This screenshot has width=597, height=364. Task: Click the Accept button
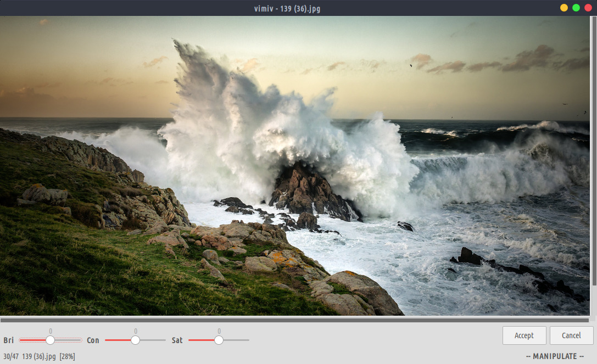(524, 335)
